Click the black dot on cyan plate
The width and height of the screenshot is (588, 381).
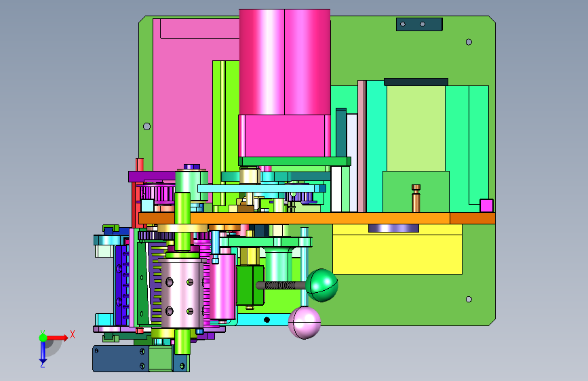pos(267,320)
